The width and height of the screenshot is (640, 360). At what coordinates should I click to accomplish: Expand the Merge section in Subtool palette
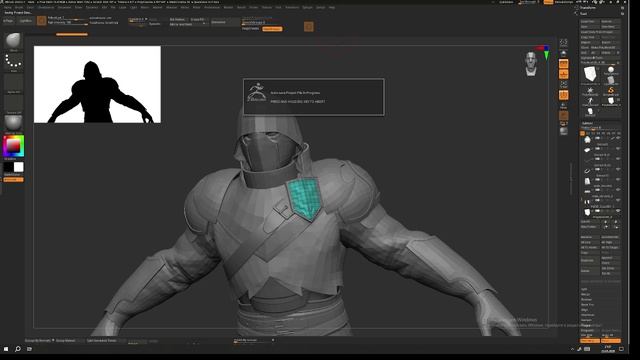point(585,294)
